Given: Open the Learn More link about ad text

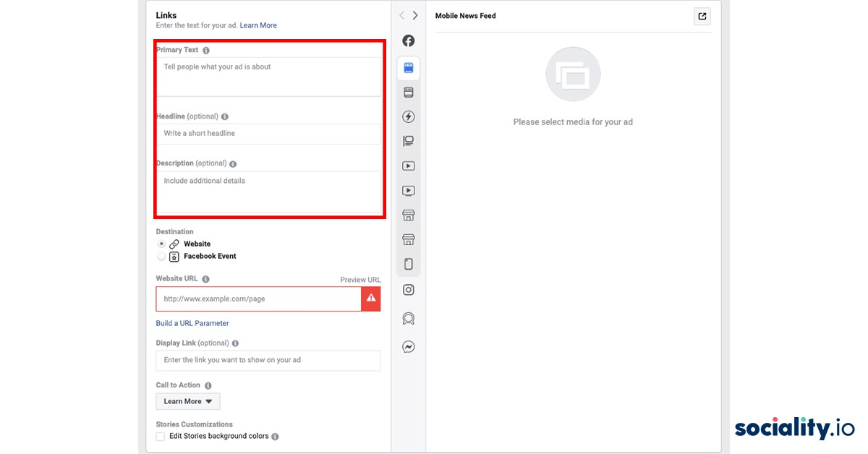Looking at the screenshot, I should point(258,25).
